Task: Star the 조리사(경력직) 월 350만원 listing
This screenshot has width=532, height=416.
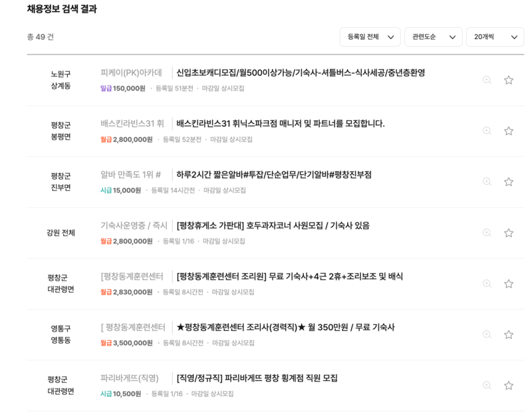Action: [508, 335]
